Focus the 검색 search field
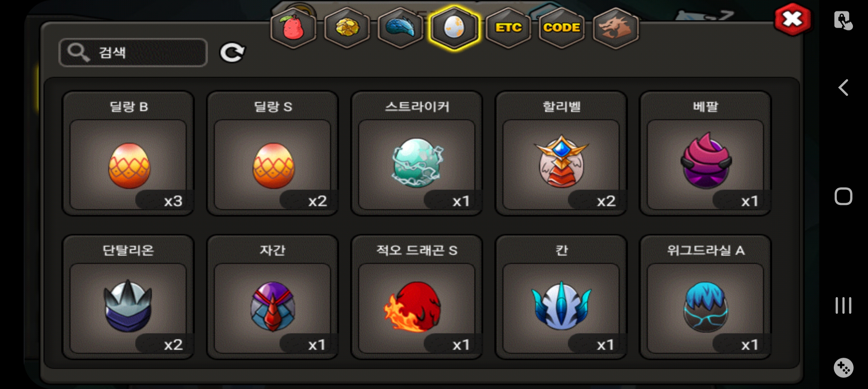Image resolution: width=868 pixels, height=389 pixels. (133, 53)
